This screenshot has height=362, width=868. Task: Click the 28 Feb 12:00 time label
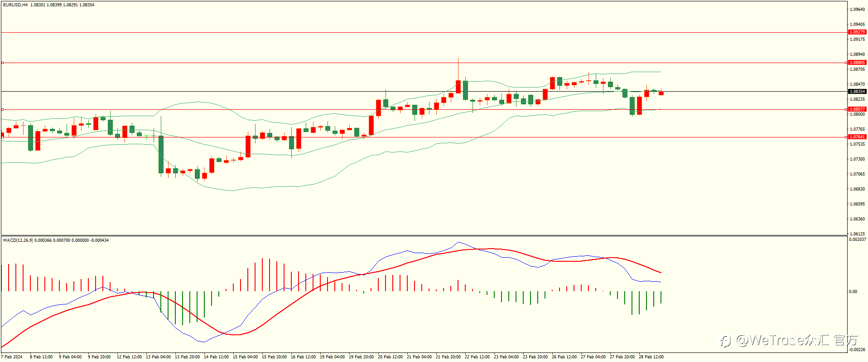tap(651, 357)
